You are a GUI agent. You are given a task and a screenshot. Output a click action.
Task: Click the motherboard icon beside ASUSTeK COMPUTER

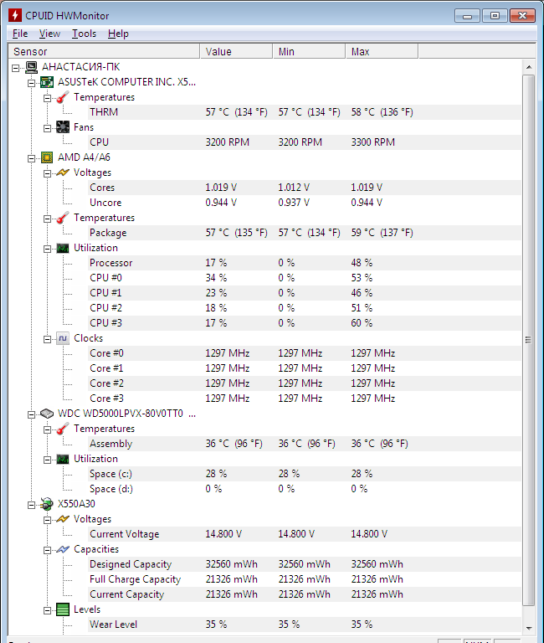tap(47, 82)
